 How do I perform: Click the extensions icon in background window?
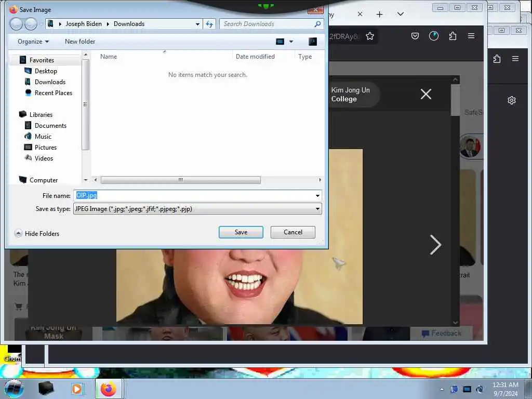click(497, 59)
